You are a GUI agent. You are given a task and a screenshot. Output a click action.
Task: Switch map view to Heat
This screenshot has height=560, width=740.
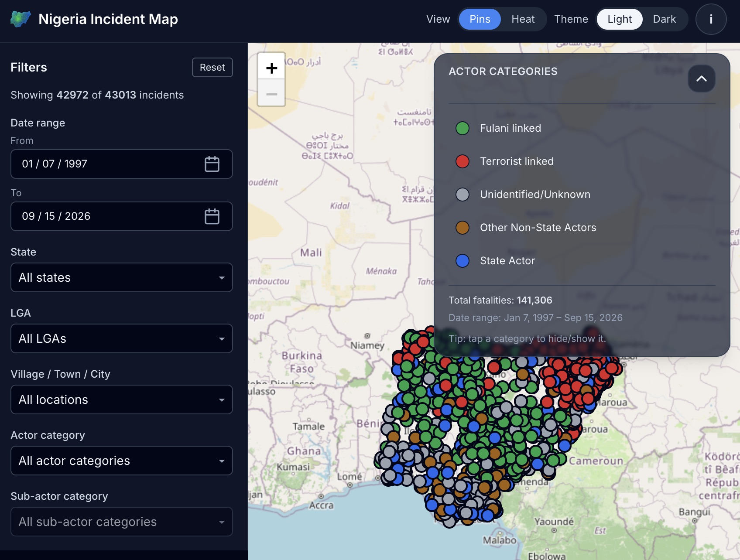[523, 19]
